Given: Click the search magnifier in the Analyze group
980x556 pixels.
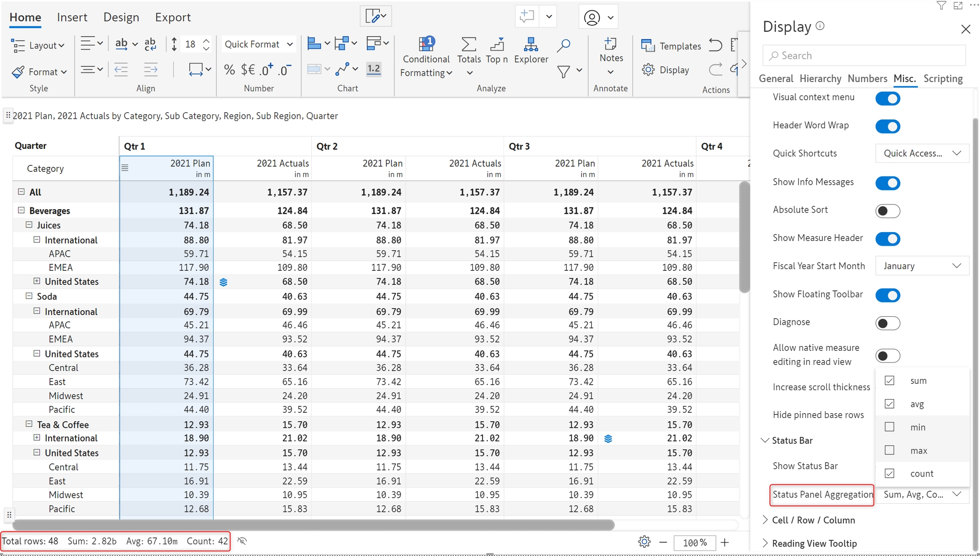Looking at the screenshot, I should click(563, 45).
